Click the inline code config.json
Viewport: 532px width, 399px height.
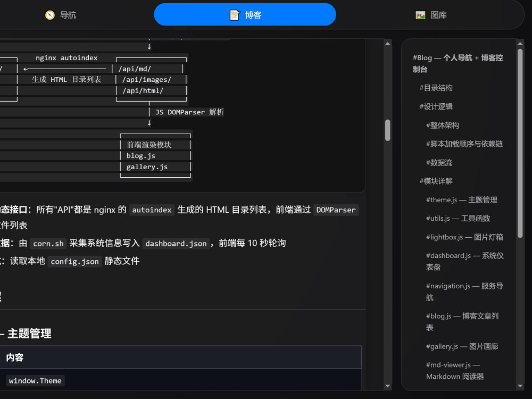(74, 262)
